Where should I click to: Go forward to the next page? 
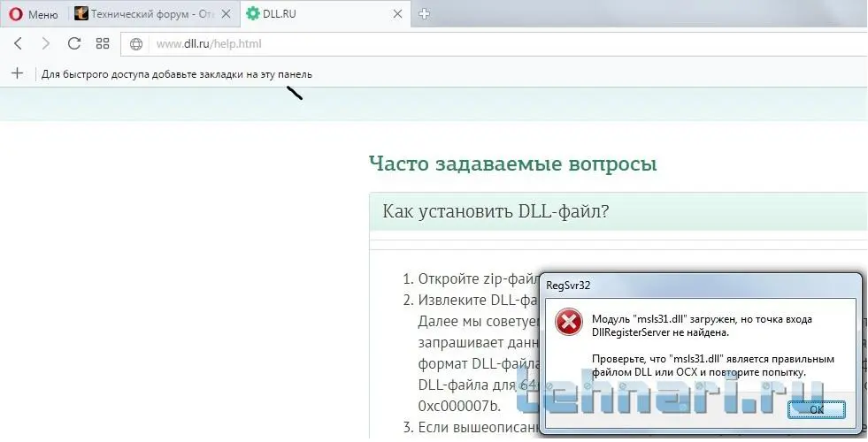click(46, 43)
